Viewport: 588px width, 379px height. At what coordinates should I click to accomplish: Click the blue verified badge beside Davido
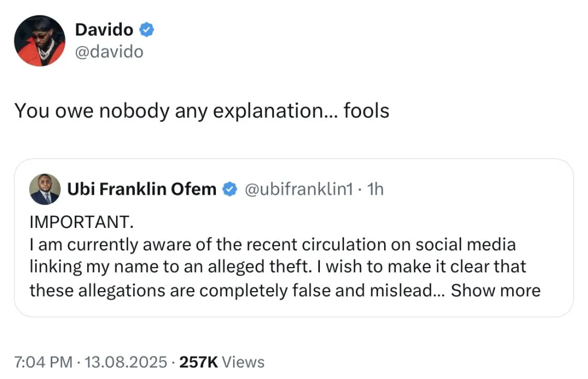point(147,30)
